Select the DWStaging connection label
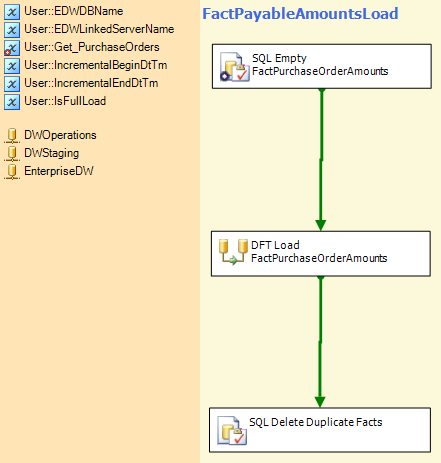 (x=51, y=153)
